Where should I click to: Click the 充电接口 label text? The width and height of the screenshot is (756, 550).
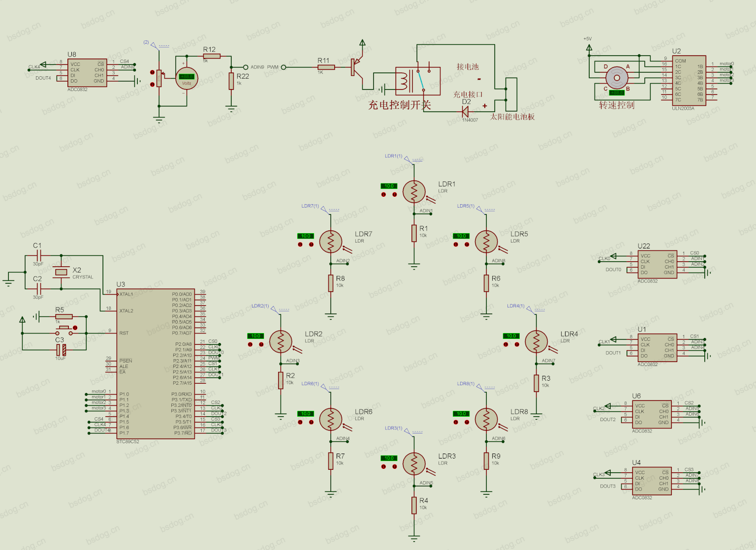[468, 94]
